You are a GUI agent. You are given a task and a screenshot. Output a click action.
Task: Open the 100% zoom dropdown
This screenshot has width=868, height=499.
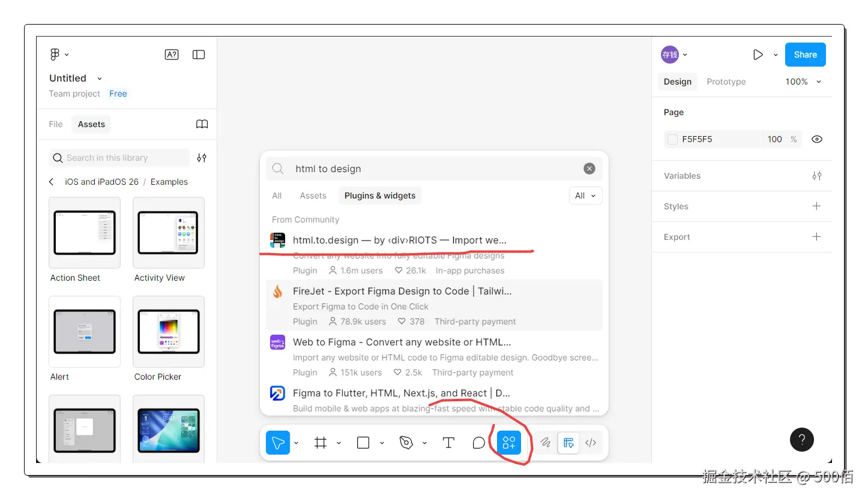point(803,82)
